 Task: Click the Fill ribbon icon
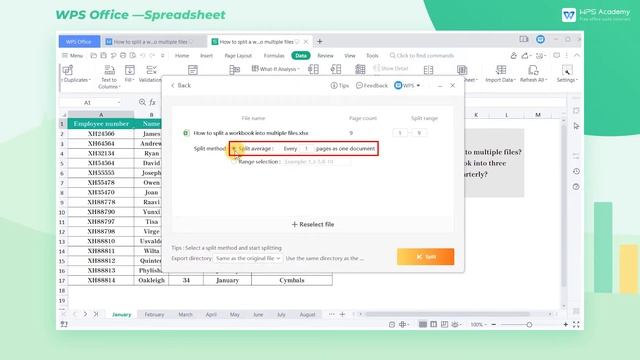[129, 70]
